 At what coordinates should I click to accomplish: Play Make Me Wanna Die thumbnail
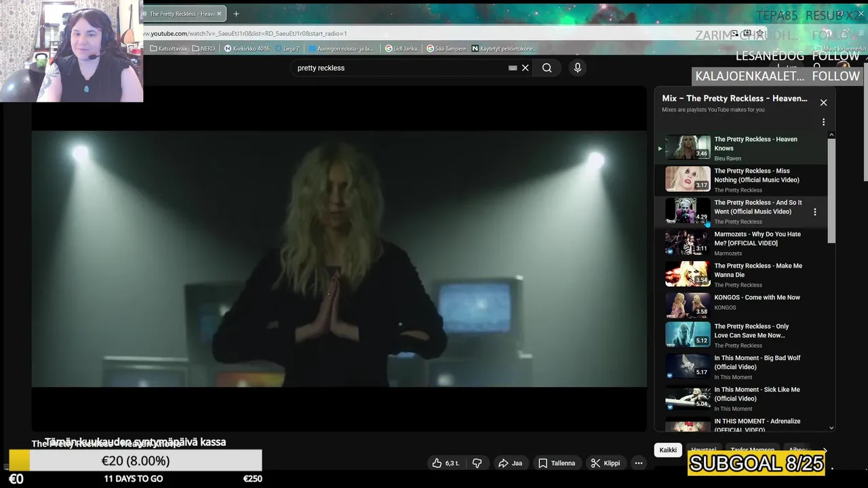tap(688, 274)
